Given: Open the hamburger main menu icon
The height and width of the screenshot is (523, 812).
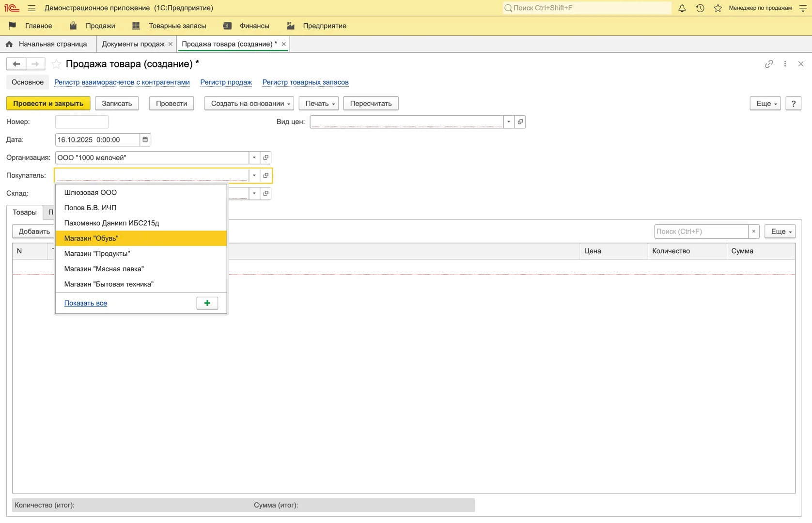Looking at the screenshot, I should pos(31,8).
